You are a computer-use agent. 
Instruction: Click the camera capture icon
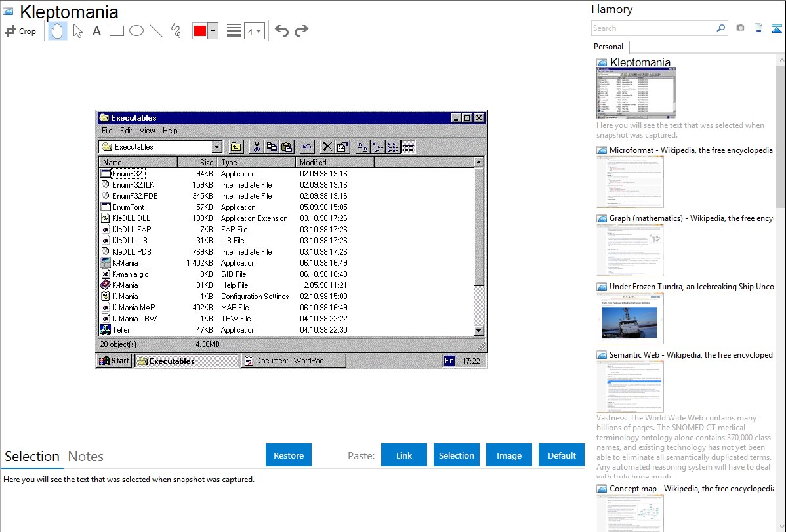point(740,28)
